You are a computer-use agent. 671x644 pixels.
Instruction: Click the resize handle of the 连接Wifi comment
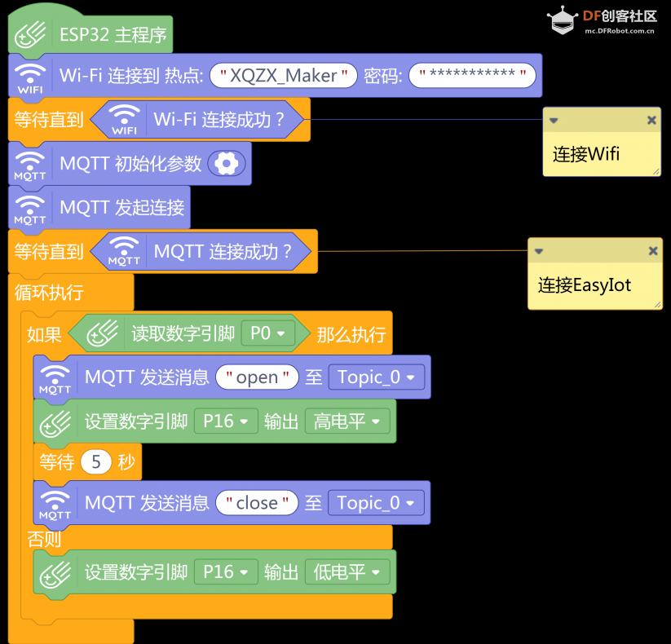click(656, 172)
